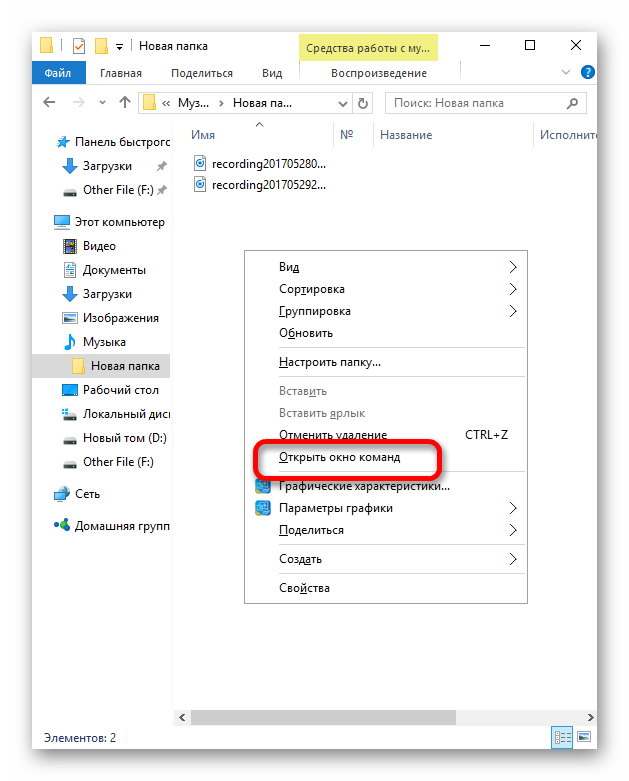
Task: Click the horizontal scrollbar right arrow
Action: pyautogui.click(x=590, y=717)
